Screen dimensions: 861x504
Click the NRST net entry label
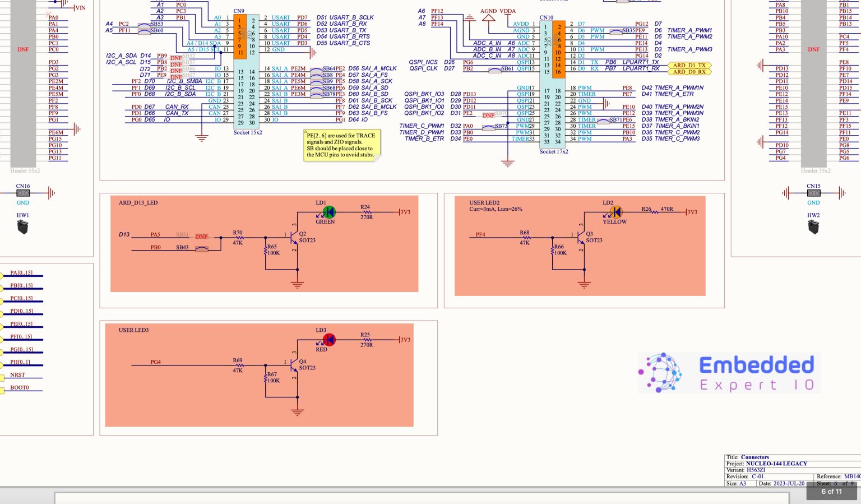(x=18, y=374)
